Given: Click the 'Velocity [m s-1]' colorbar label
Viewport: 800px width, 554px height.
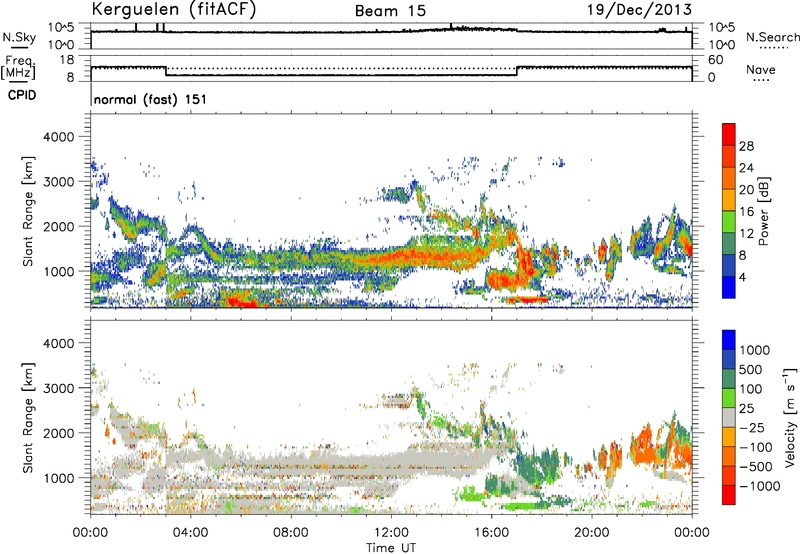Looking at the screenshot, I should (790, 417).
